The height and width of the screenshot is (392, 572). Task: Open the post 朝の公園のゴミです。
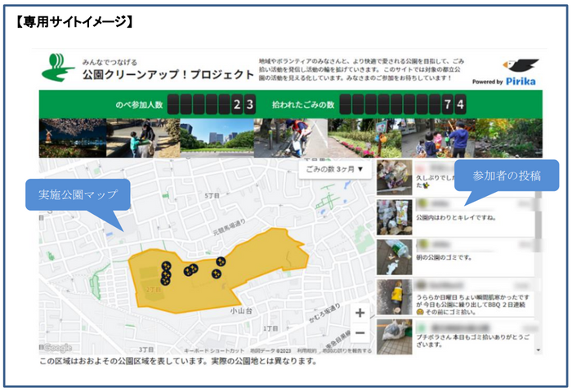(456, 257)
